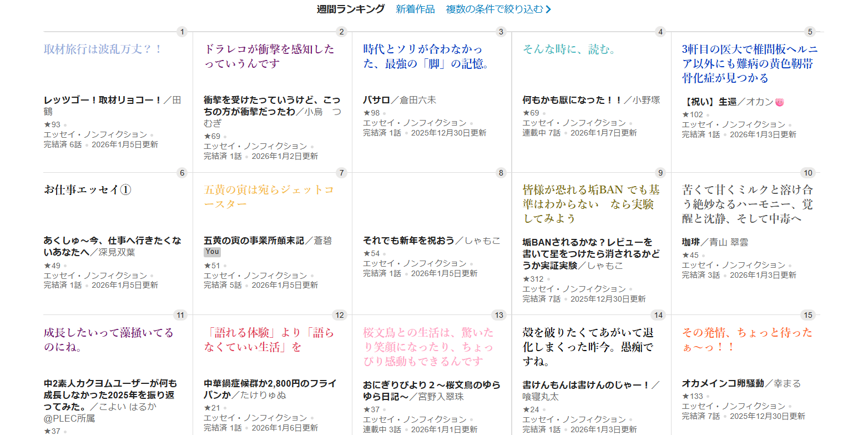Screen dimensions: 868x435
Task: Click the 'You' badge beside 蒼碧
Action: [212, 252]
